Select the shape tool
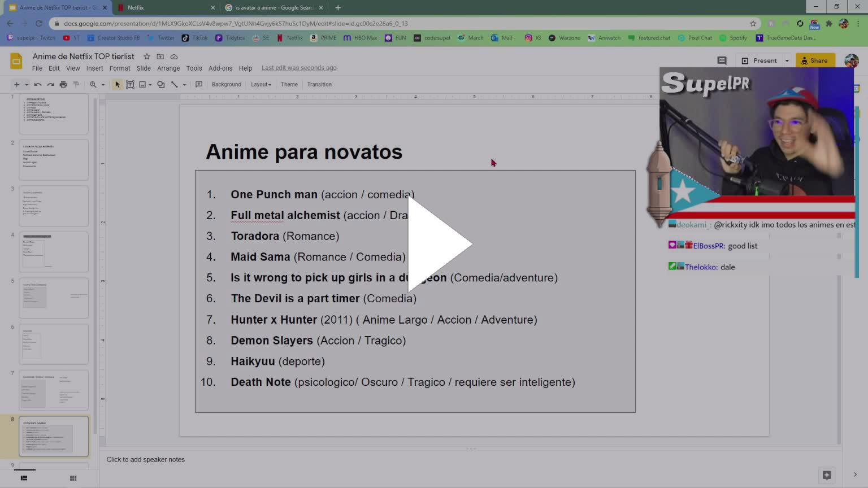Viewport: 868px width, 488px height. [x=161, y=85]
